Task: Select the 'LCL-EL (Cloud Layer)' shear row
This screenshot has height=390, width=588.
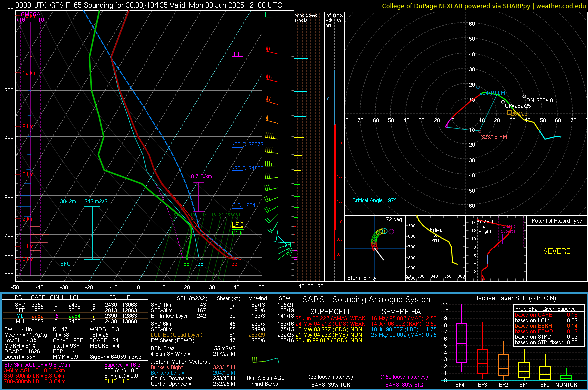Action: pyautogui.click(x=222, y=335)
